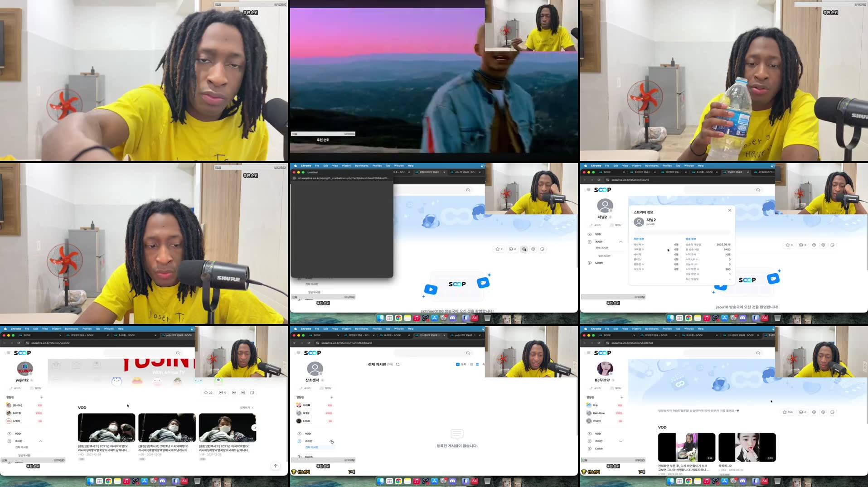Collapse the 게시판 section in the sidebar
This screenshot has width=868, height=487.
point(40,441)
